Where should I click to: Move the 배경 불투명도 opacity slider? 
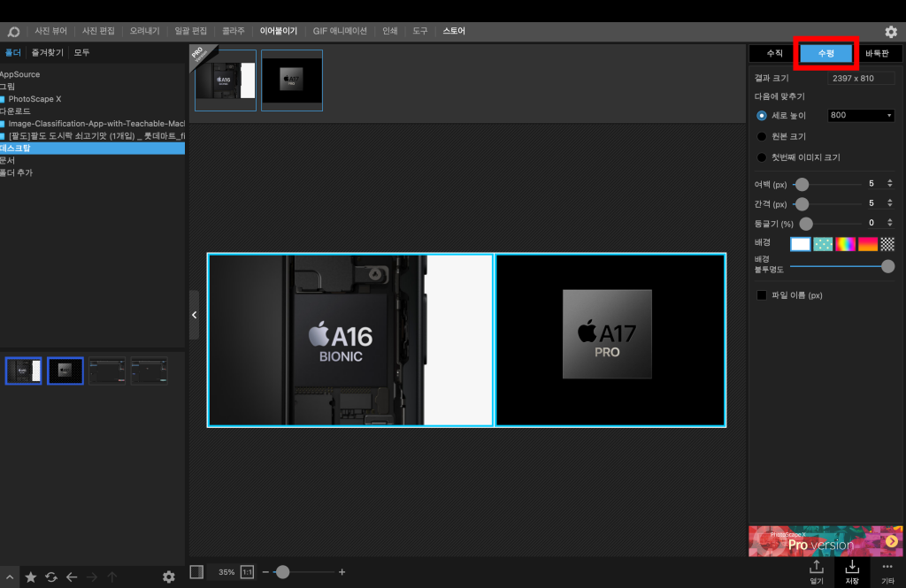click(888, 266)
